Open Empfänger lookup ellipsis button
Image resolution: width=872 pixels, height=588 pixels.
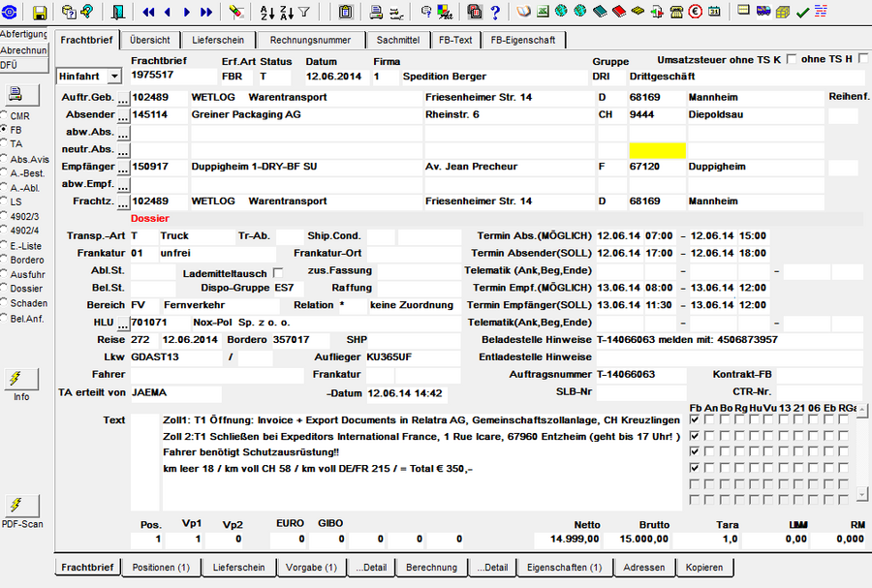tap(123, 168)
